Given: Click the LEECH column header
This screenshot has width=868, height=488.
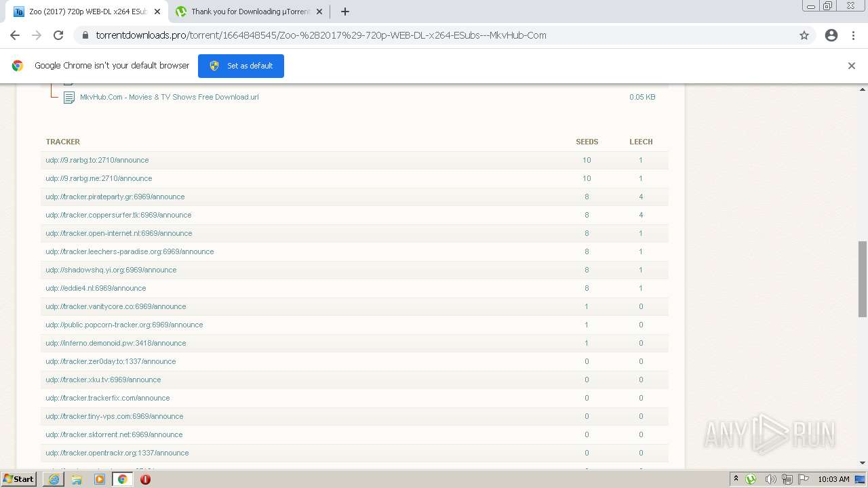Looking at the screenshot, I should click(641, 142).
